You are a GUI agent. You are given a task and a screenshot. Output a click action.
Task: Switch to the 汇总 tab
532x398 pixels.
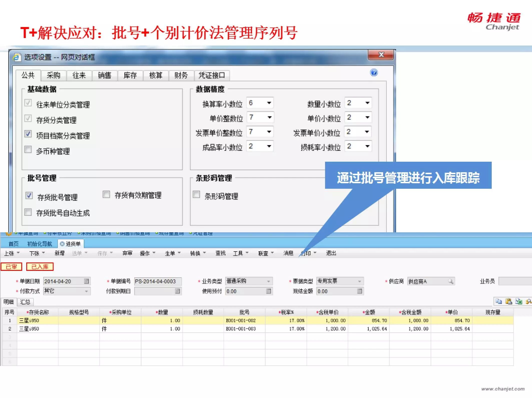coord(25,302)
